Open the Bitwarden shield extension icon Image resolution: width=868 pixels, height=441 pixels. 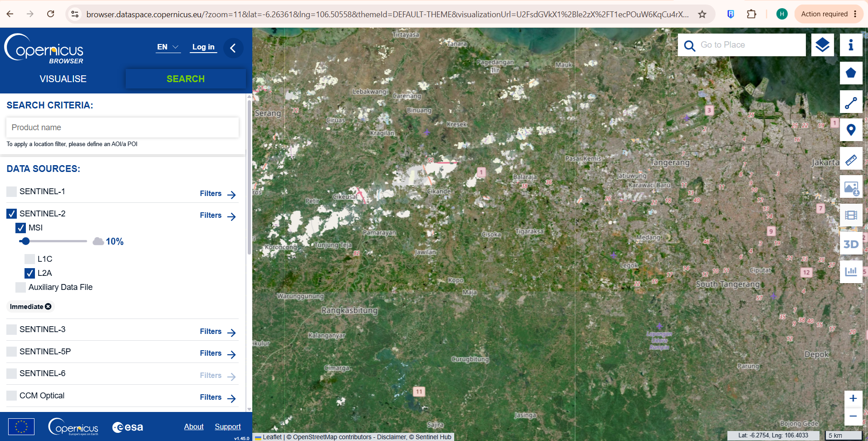(731, 14)
